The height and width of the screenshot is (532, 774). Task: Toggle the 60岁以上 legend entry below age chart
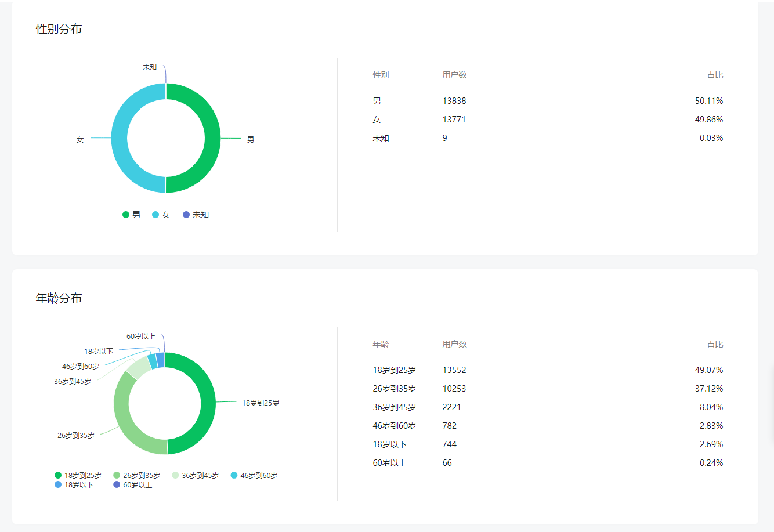click(133, 484)
